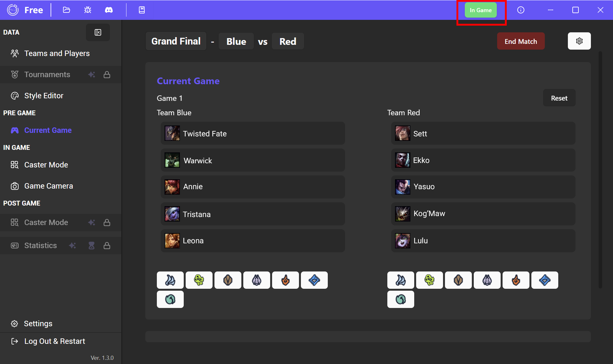Edit the Grand Final match title

[x=176, y=41]
